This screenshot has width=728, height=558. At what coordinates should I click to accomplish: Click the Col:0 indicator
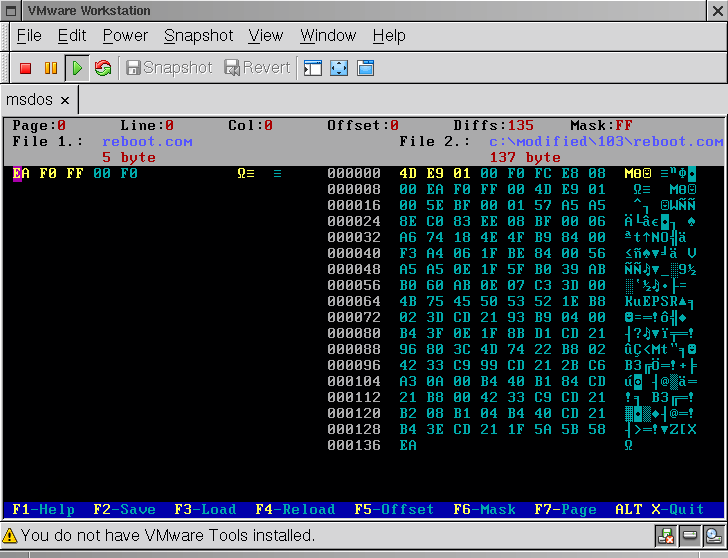pos(250,125)
